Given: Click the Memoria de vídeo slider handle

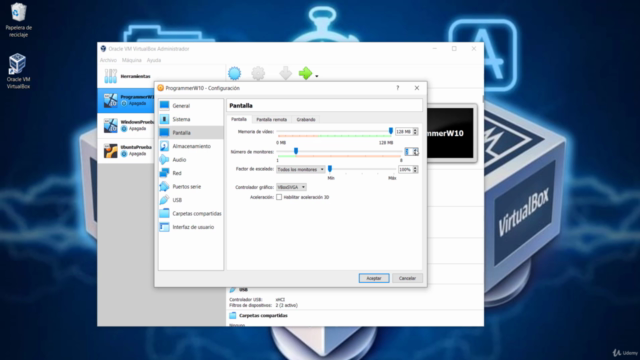Looking at the screenshot, I should pyautogui.click(x=391, y=131).
